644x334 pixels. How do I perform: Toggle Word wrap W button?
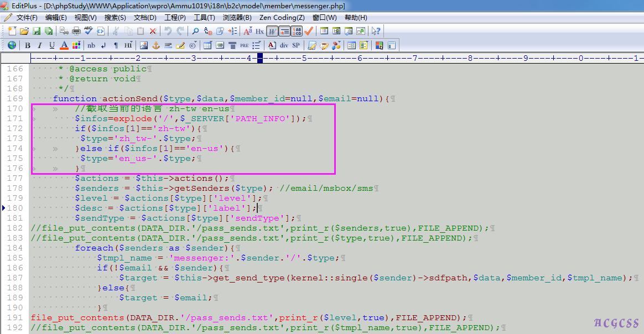click(x=272, y=31)
